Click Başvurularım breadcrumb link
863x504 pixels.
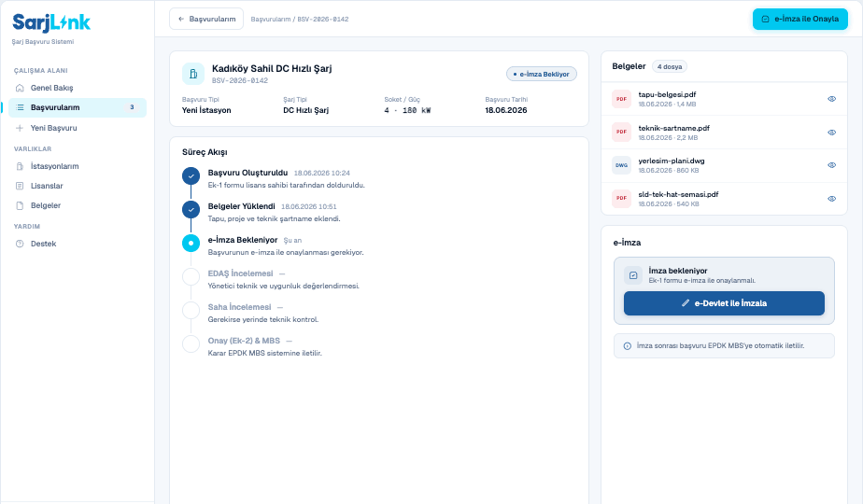pos(271,20)
